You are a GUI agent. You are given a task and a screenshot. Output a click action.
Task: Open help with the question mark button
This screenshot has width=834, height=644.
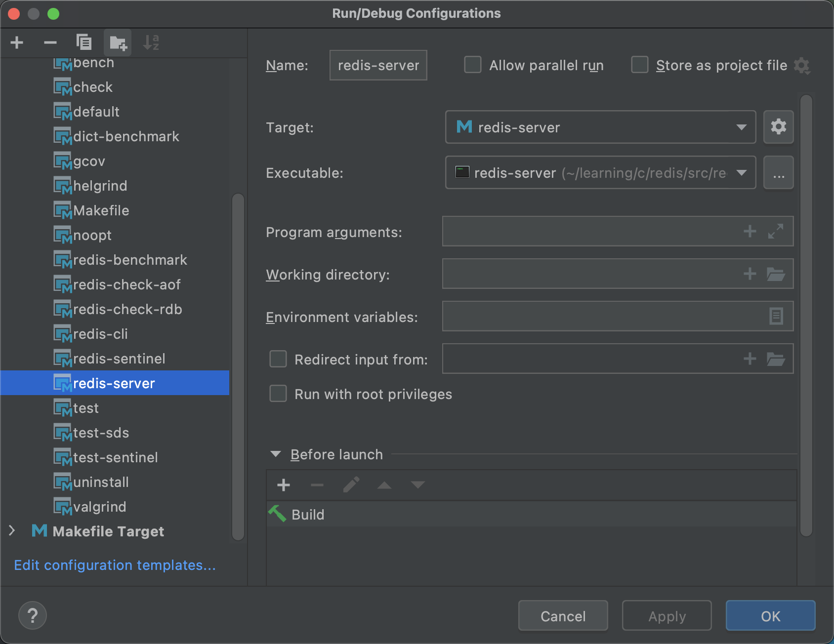[33, 616]
